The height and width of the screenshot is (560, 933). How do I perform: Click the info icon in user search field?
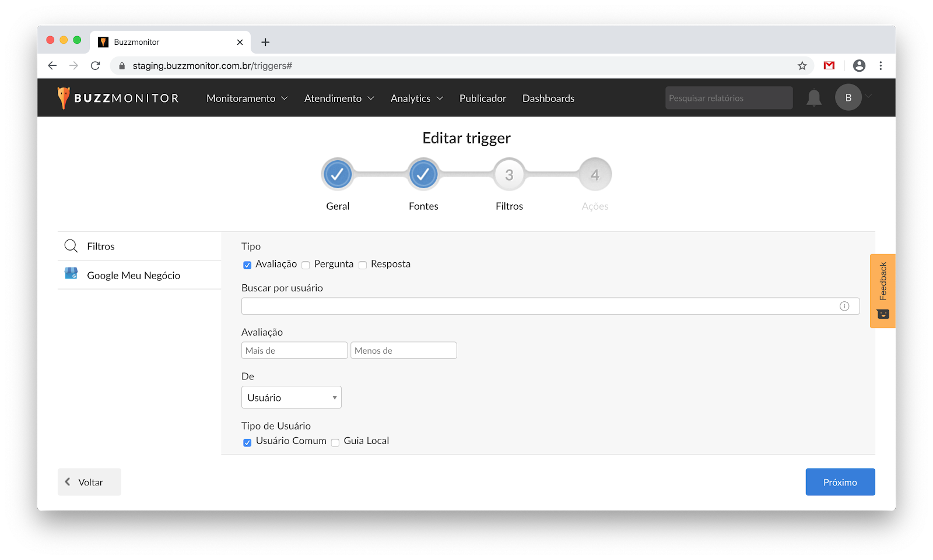[844, 306]
